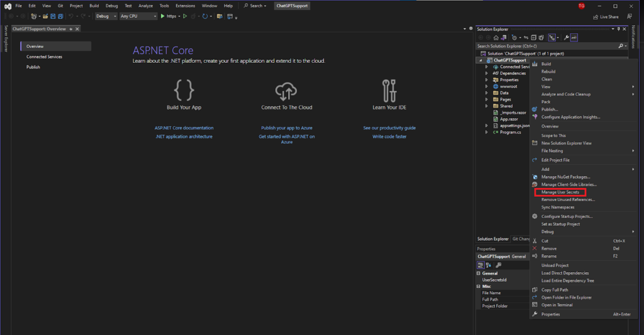Click the Build Your App braces icon
The width and height of the screenshot is (644, 335).
[184, 91]
